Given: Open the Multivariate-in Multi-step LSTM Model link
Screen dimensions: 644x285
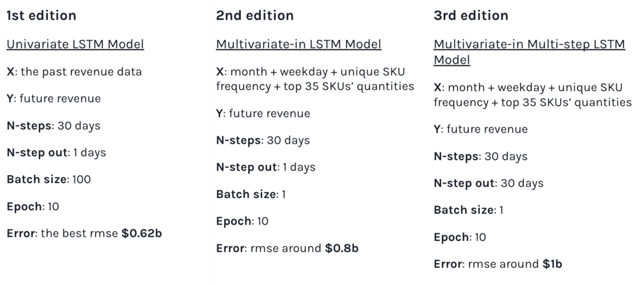Looking at the screenshot, I should tap(529, 52).
